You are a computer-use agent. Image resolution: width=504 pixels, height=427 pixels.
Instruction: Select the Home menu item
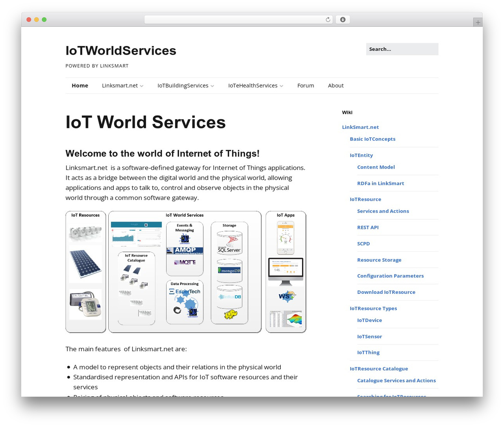coord(80,85)
